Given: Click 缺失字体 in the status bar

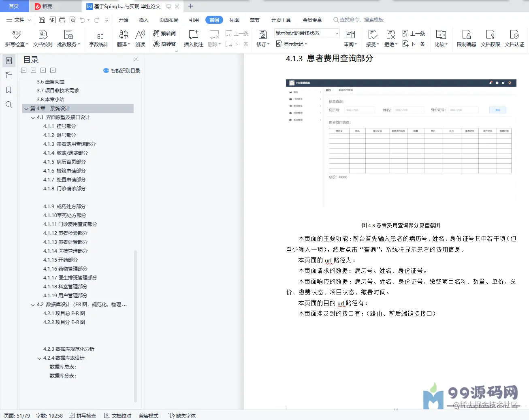Looking at the screenshot, I should [x=182, y=416].
